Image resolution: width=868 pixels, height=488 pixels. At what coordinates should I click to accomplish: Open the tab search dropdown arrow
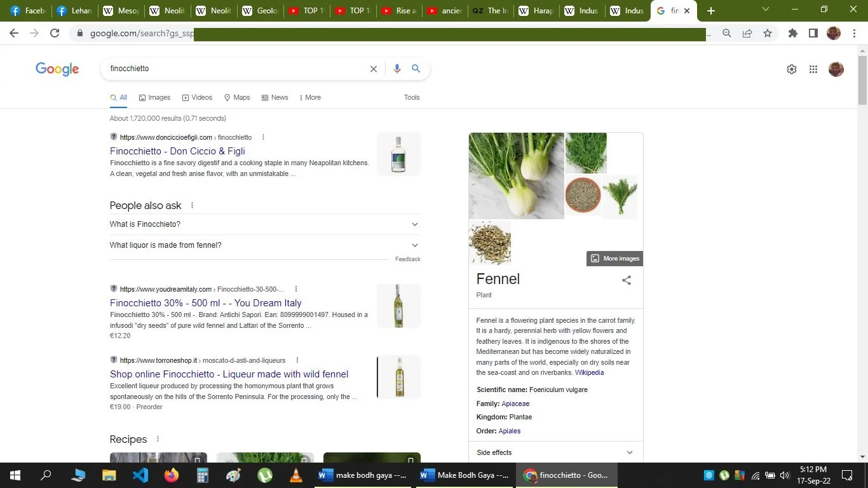click(x=766, y=10)
